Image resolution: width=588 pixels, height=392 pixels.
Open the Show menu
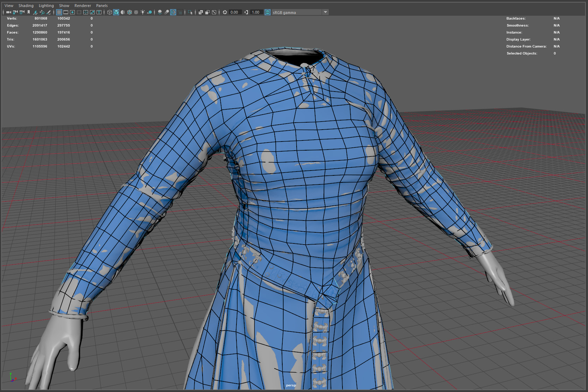point(64,6)
